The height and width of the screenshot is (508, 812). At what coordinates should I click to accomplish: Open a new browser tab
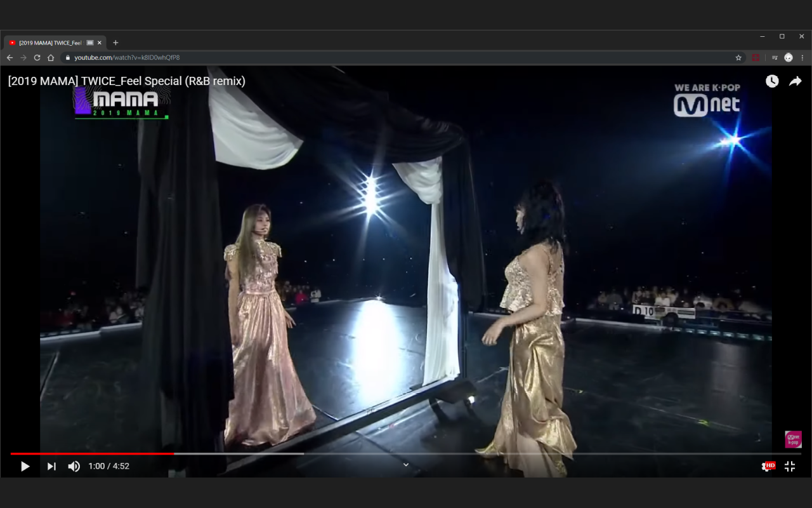(115, 43)
